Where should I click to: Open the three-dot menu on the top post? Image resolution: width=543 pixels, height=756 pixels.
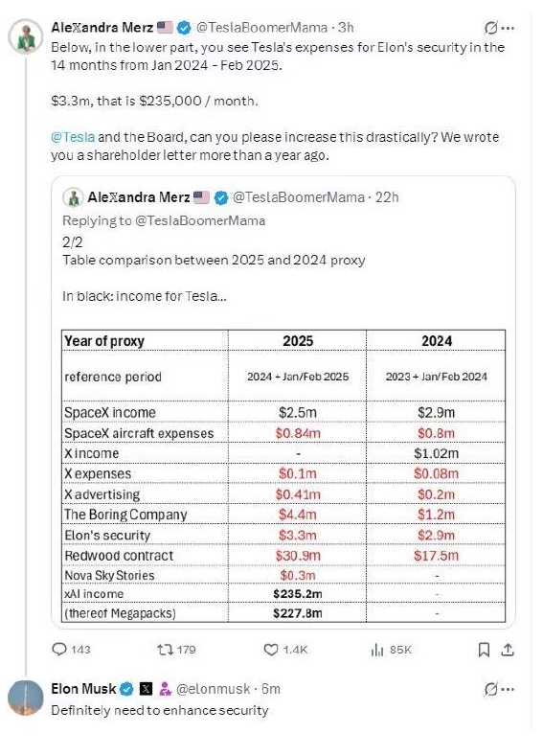pyautogui.click(x=508, y=29)
